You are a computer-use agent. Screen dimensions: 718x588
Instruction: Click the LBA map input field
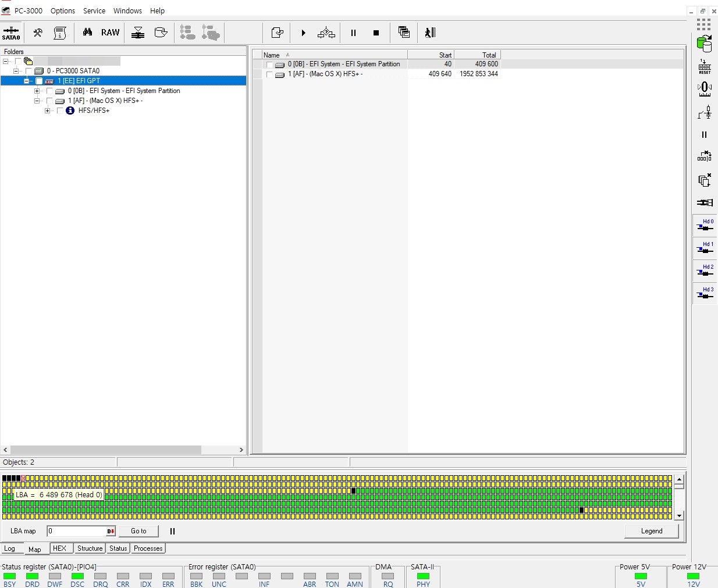[77, 531]
